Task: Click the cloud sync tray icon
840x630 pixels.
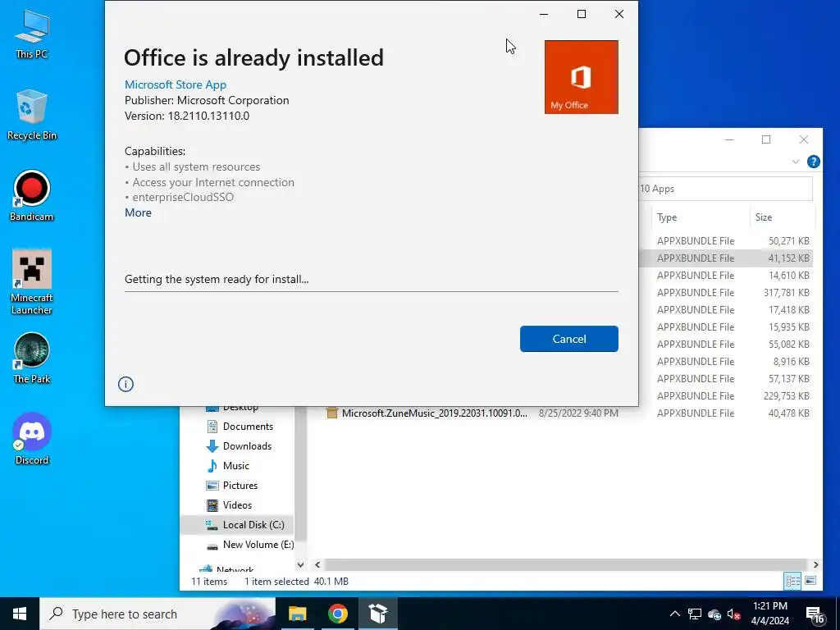Action: [714, 614]
